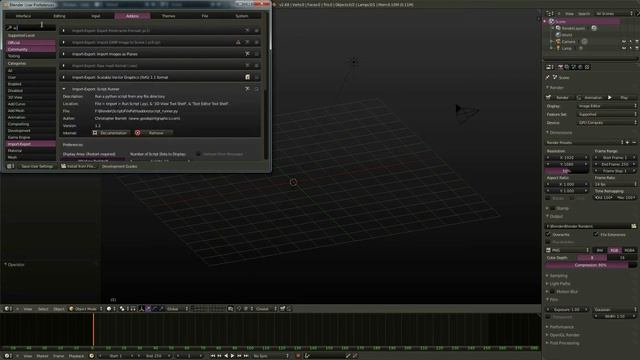The height and width of the screenshot is (360, 640).
Task: Select the All addon category
Action: [x=31, y=71]
